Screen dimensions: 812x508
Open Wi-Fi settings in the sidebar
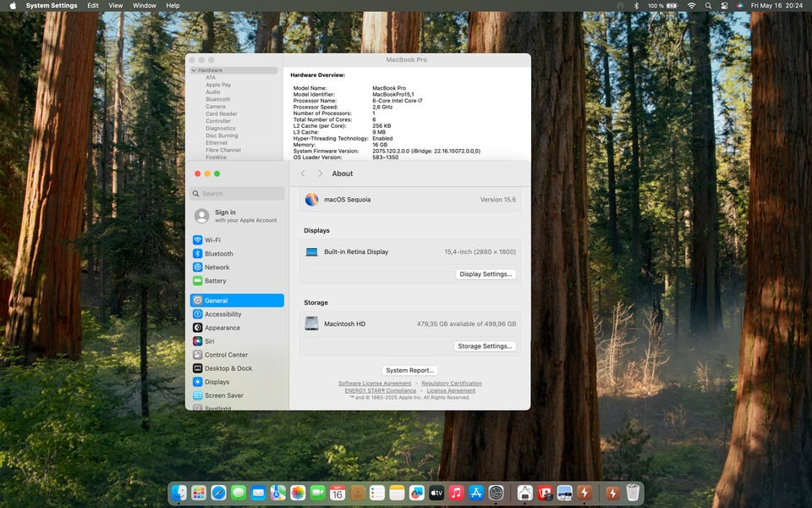tap(212, 240)
